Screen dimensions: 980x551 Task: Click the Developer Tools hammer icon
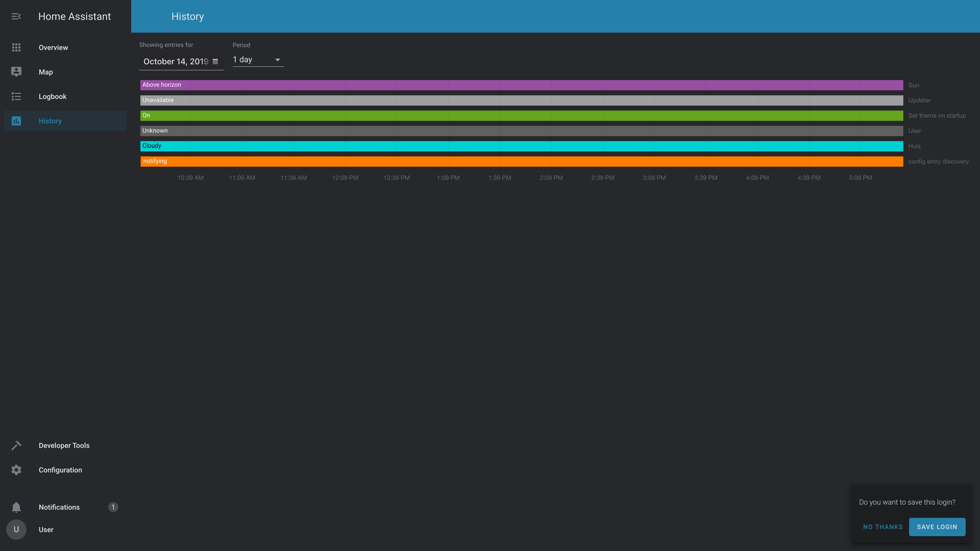click(x=16, y=445)
